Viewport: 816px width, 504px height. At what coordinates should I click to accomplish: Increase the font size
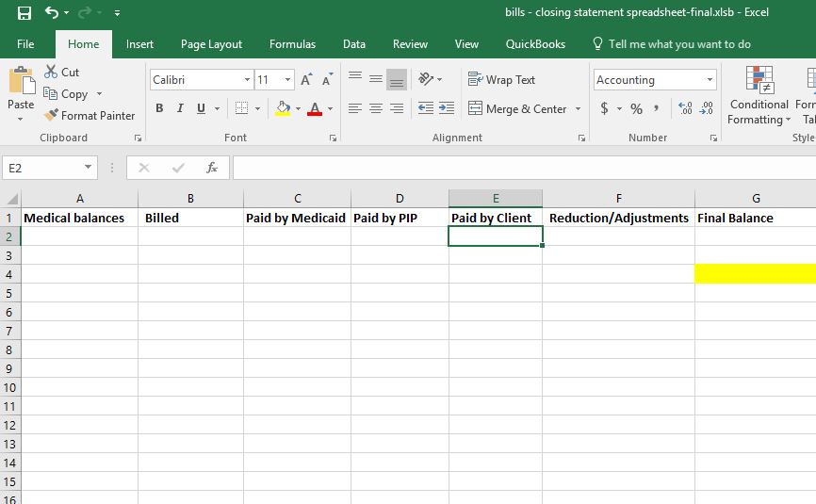(306, 79)
